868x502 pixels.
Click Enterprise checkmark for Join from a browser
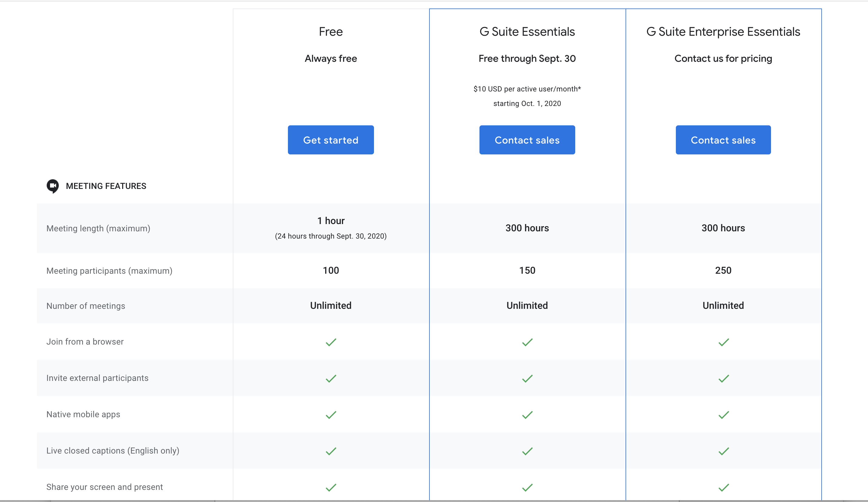click(x=723, y=342)
